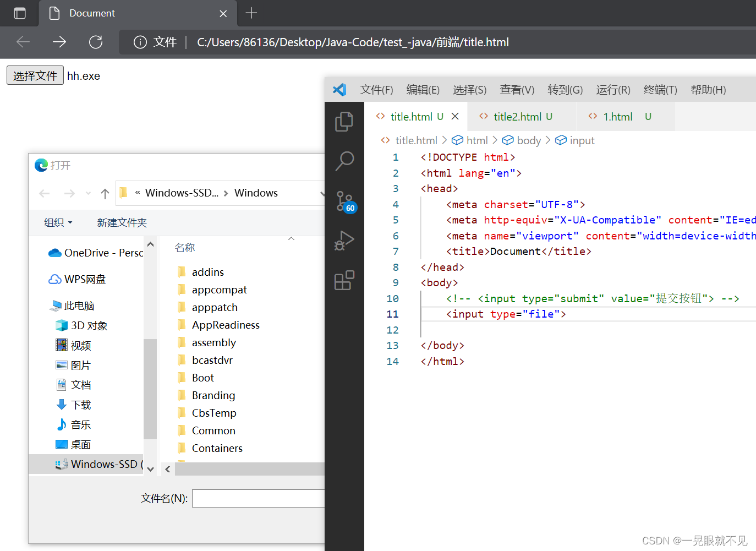Click 新建文件夹 button

point(122,222)
